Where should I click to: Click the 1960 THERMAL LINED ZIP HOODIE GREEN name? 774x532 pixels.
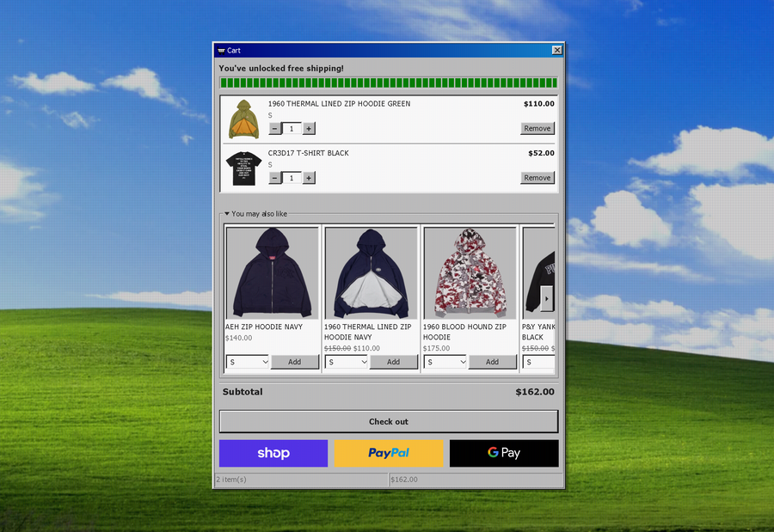click(x=339, y=104)
